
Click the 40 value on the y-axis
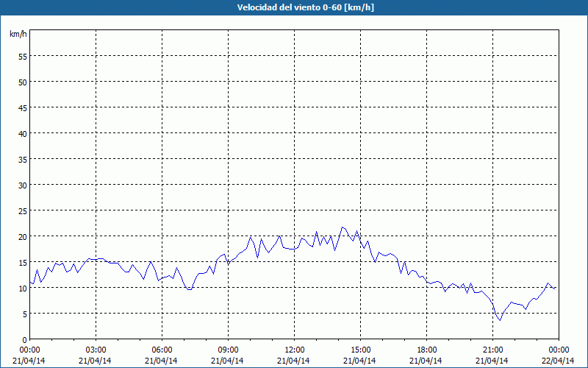pos(23,134)
